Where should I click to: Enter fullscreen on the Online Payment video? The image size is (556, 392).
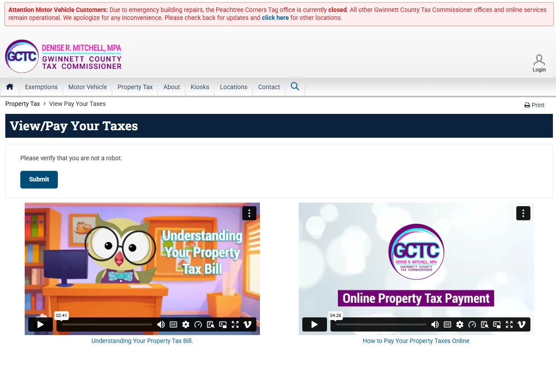coord(509,324)
